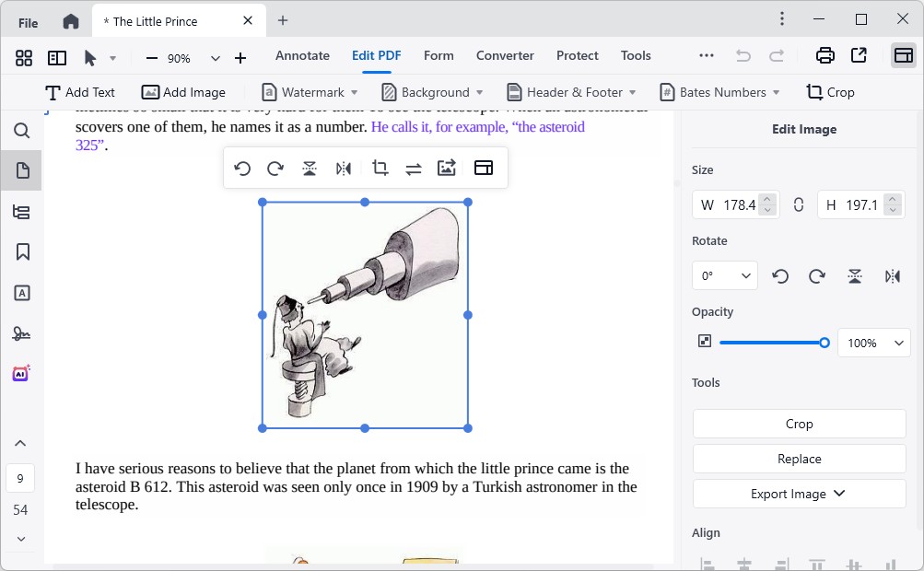This screenshot has width=924, height=571.
Task: Open the search panel in the sidebar
Action: point(21,131)
